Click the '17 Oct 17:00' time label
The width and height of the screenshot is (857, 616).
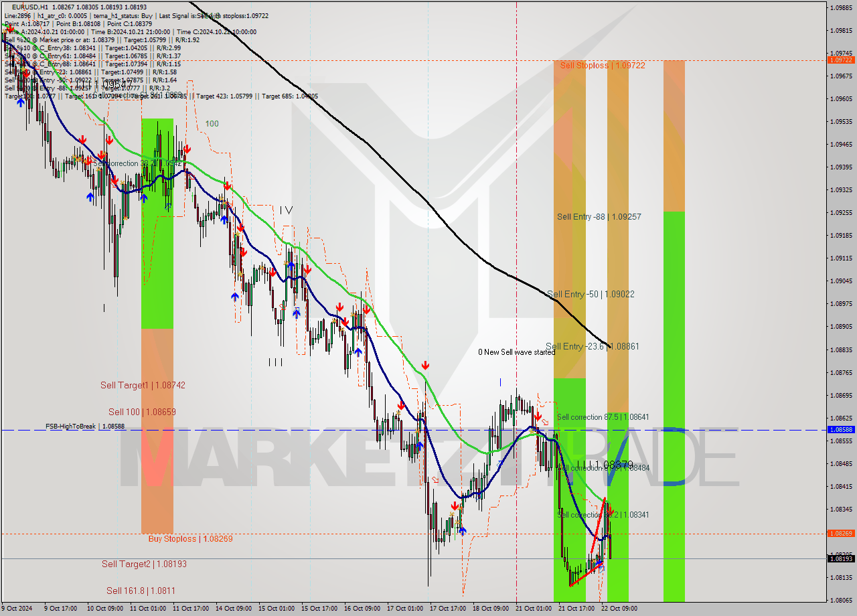pos(447,609)
